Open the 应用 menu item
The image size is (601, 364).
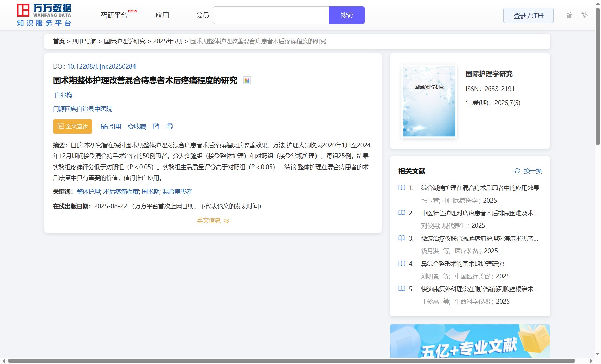point(162,16)
